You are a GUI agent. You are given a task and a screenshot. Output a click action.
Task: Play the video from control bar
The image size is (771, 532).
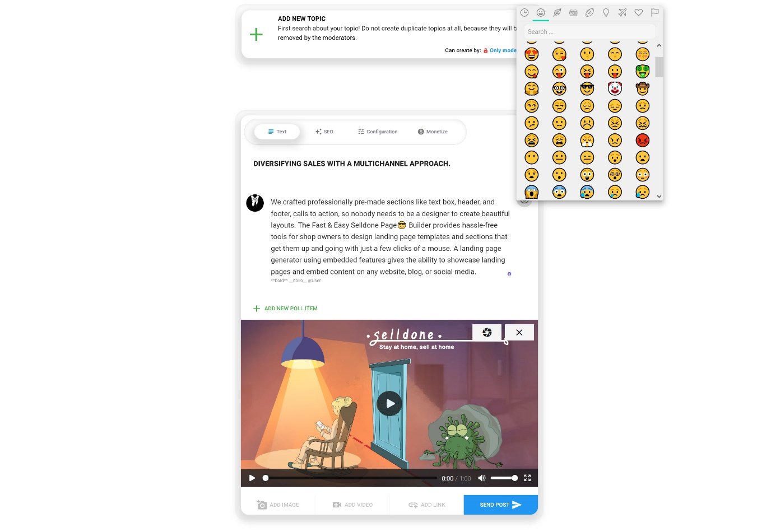tap(252, 478)
